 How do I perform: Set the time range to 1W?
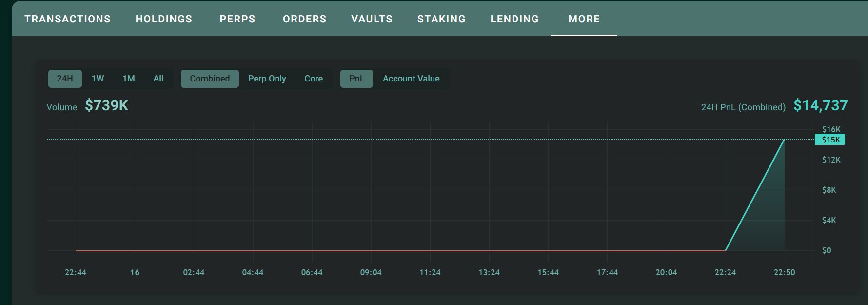(98, 79)
